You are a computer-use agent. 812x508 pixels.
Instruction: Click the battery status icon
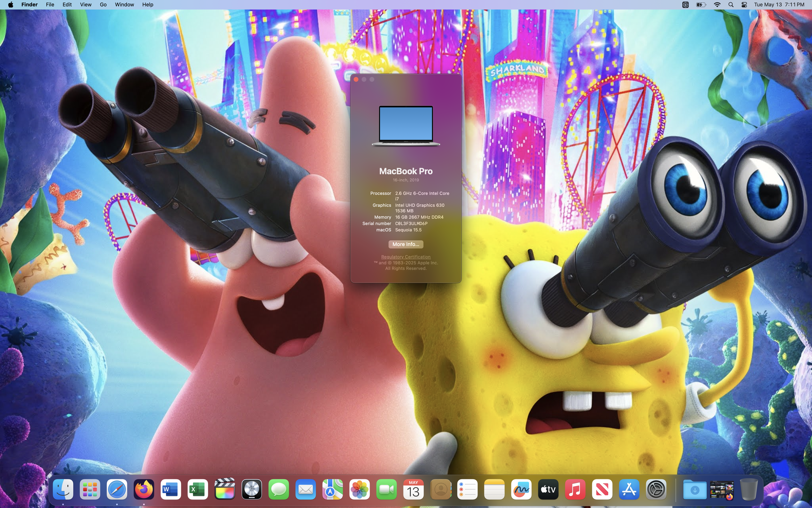[x=701, y=5]
